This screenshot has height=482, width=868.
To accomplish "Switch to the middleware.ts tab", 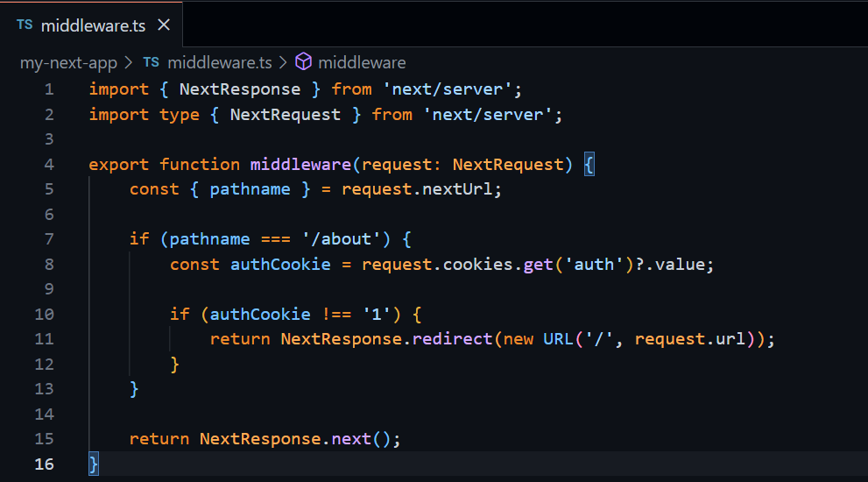I will pos(93,25).
